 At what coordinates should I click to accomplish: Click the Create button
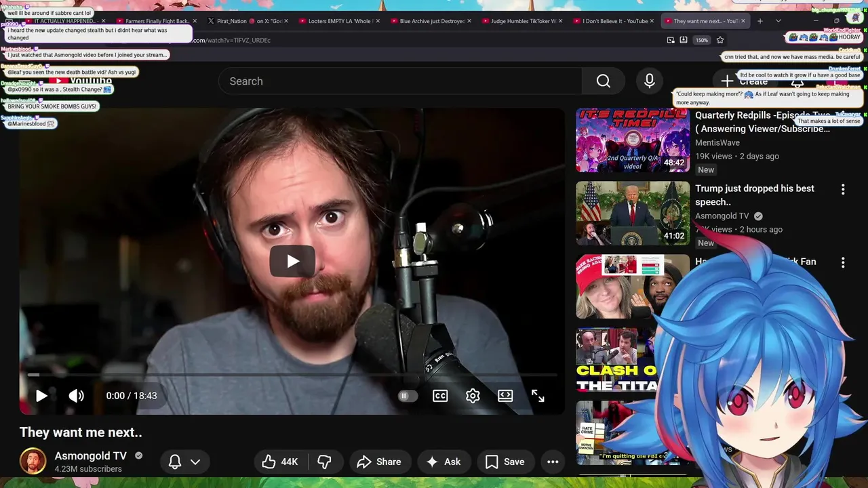(x=745, y=81)
